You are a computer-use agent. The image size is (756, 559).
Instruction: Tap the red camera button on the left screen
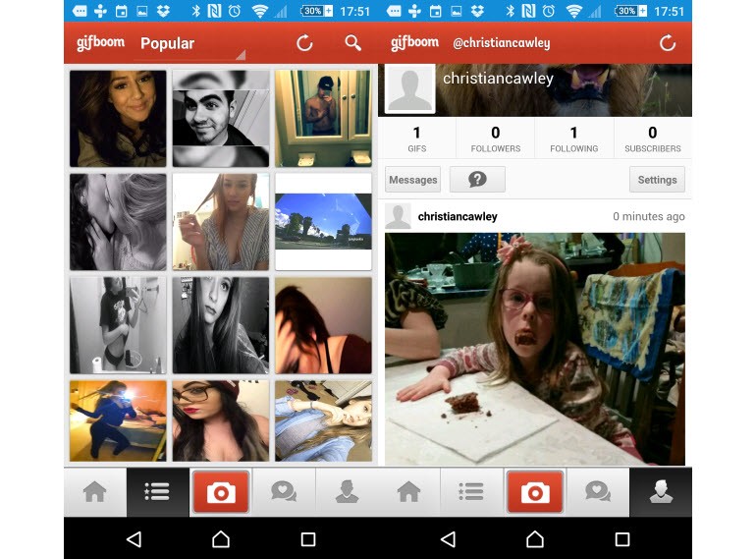pos(221,492)
